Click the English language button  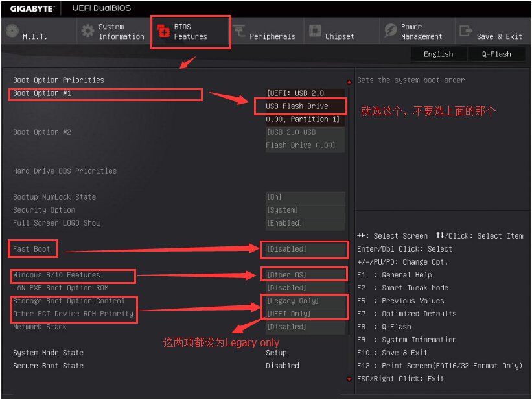click(x=438, y=54)
